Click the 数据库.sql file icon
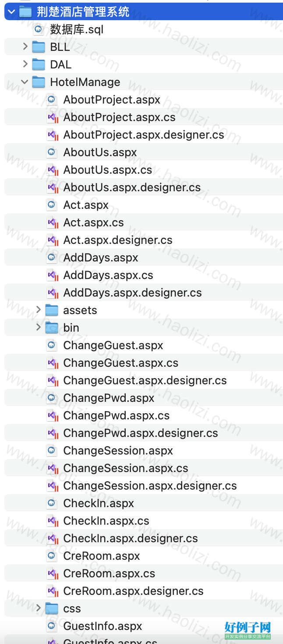Viewport: 283px width, 644px height. [39, 29]
